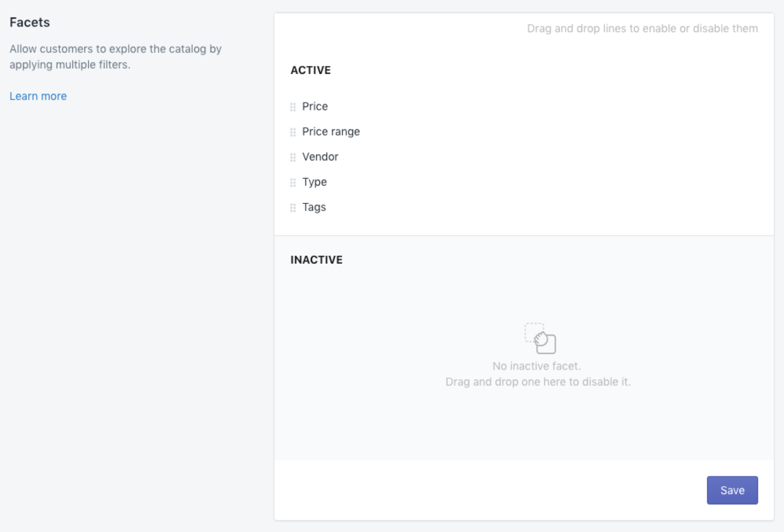Click 'Drag and drop one here to disable it.' text
This screenshot has height=532, width=784.
(x=538, y=382)
